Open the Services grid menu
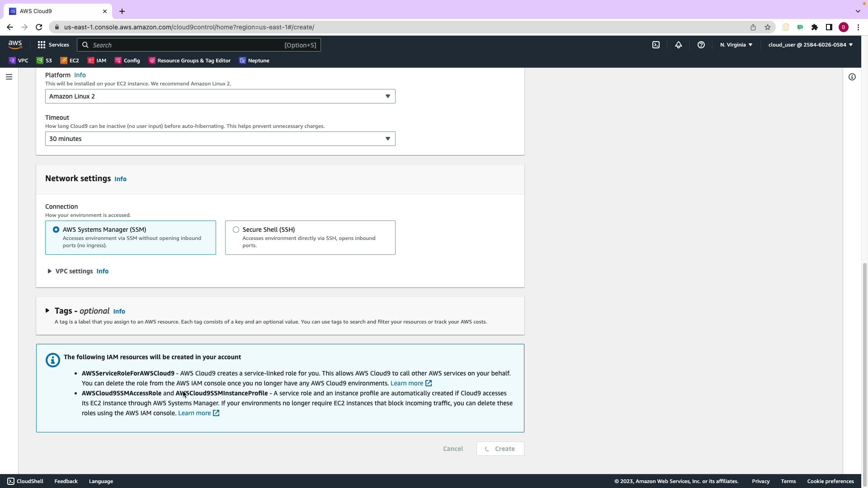Screen dimensions: 868x488 [53, 45]
